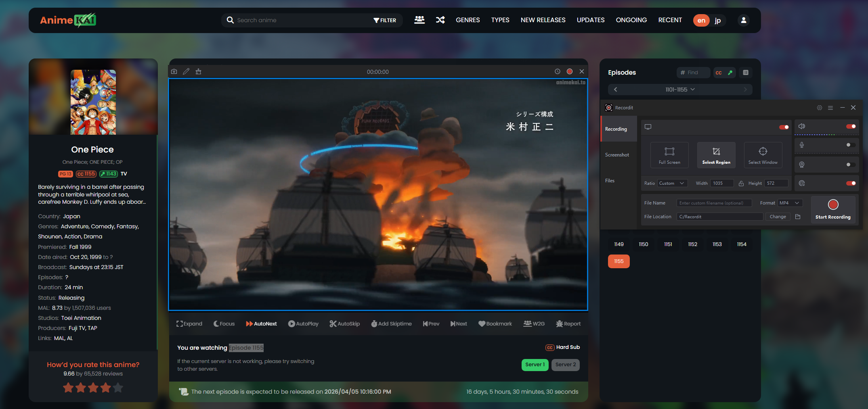This screenshot has height=409, width=868.
Task: Go to the previous episode range
Action: coord(615,90)
